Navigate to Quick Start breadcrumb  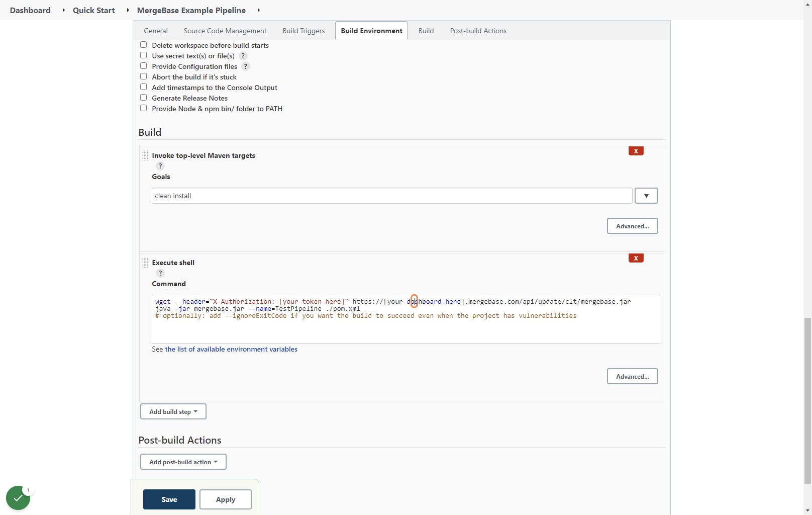pos(94,10)
